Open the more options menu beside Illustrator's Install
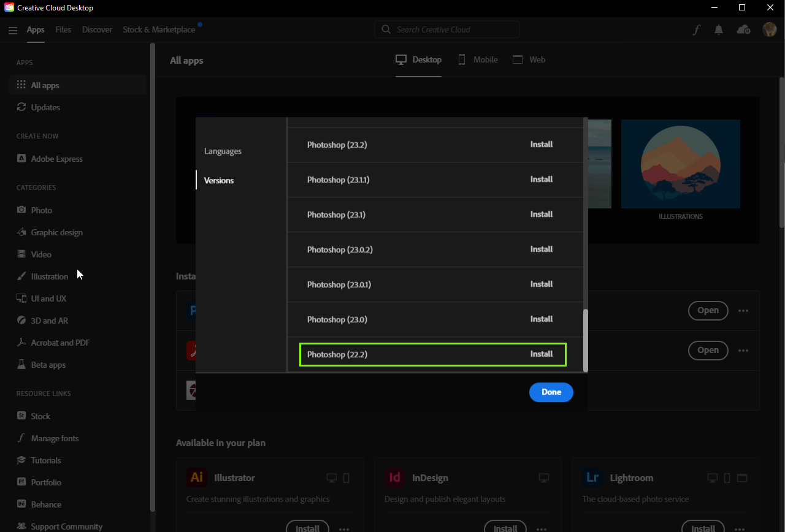Screen dimensions: 785x532 344,528
